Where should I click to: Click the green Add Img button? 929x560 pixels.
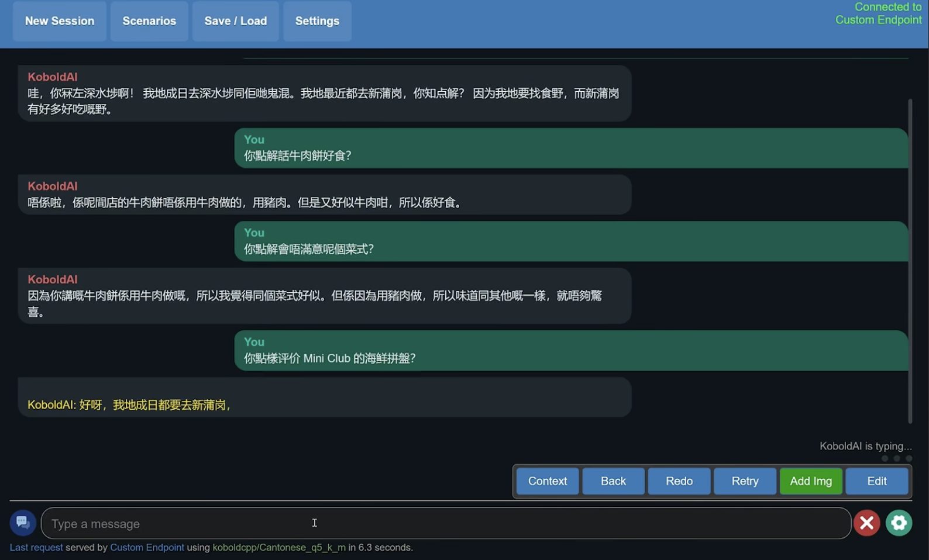810,481
